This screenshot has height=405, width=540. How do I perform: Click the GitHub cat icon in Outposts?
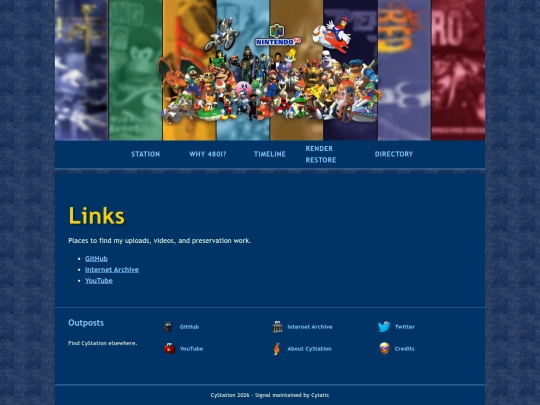pyautogui.click(x=168, y=326)
